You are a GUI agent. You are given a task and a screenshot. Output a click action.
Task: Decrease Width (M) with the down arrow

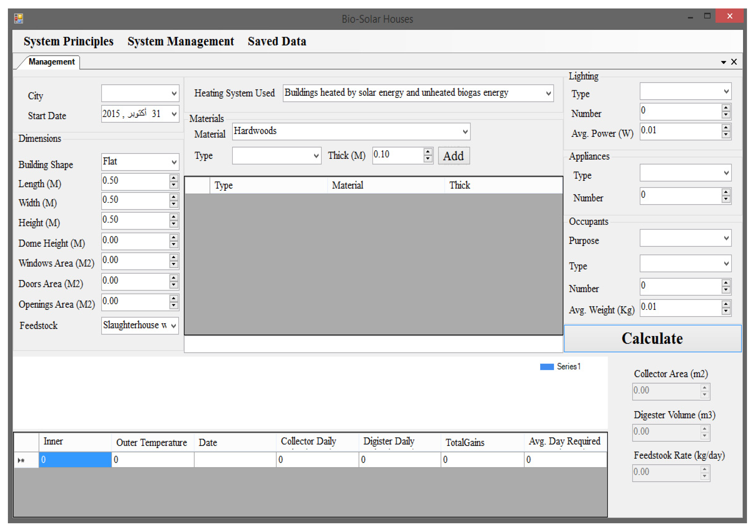173,204
